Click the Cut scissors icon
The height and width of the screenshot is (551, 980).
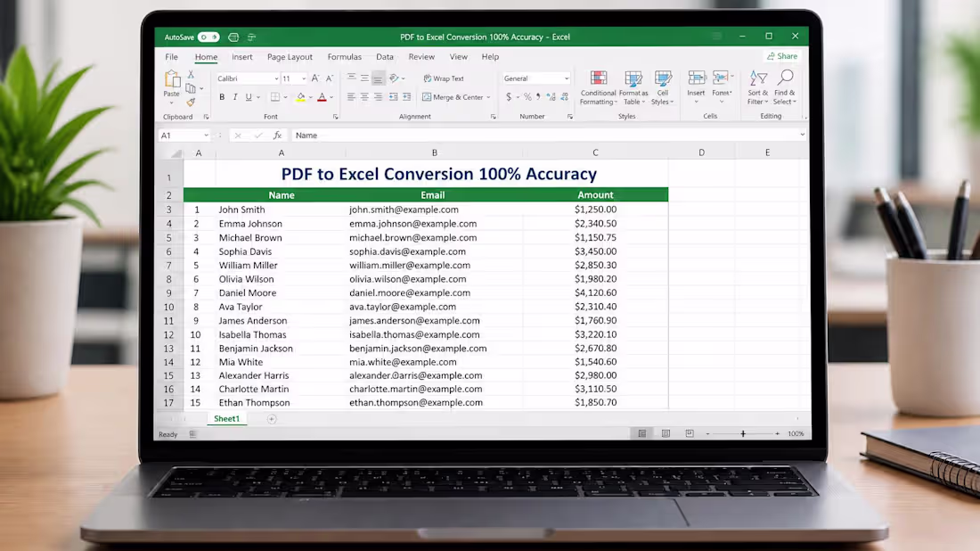pyautogui.click(x=191, y=74)
